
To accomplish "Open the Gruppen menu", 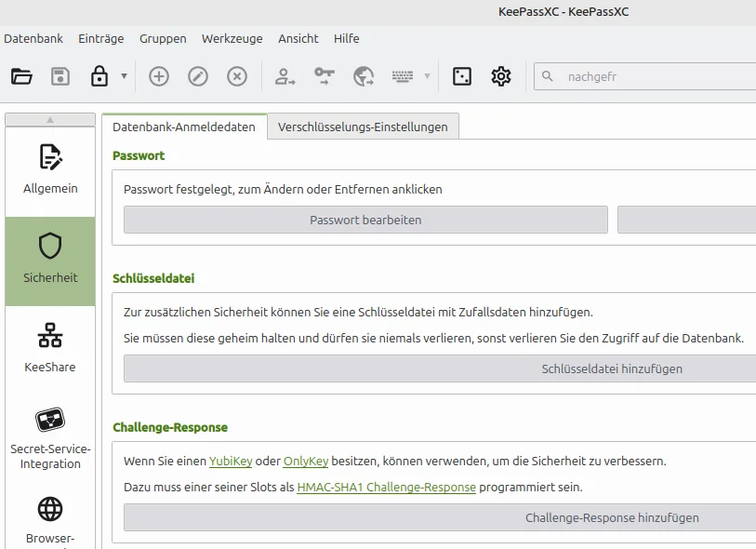I will point(163,38).
